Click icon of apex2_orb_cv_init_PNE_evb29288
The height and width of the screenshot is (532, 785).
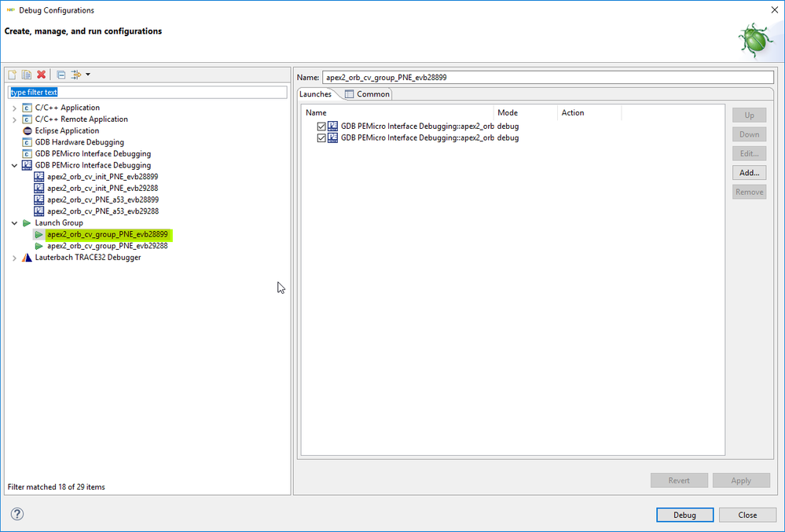pos(39,188)
